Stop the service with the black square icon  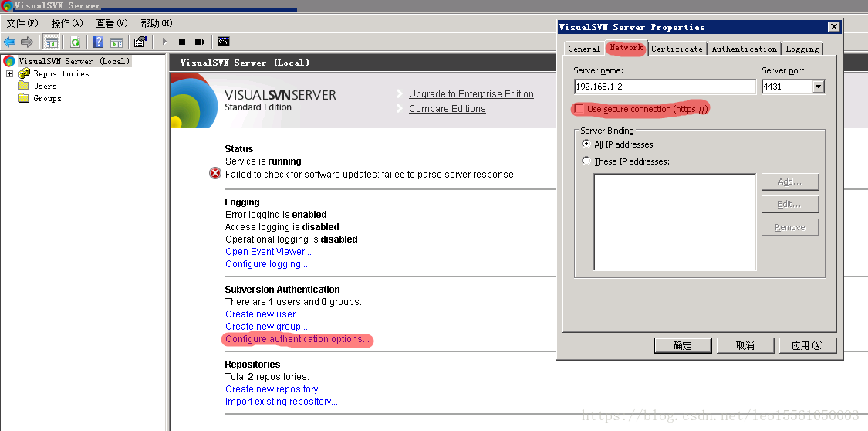pyautogui.click(x=182, y=42)
